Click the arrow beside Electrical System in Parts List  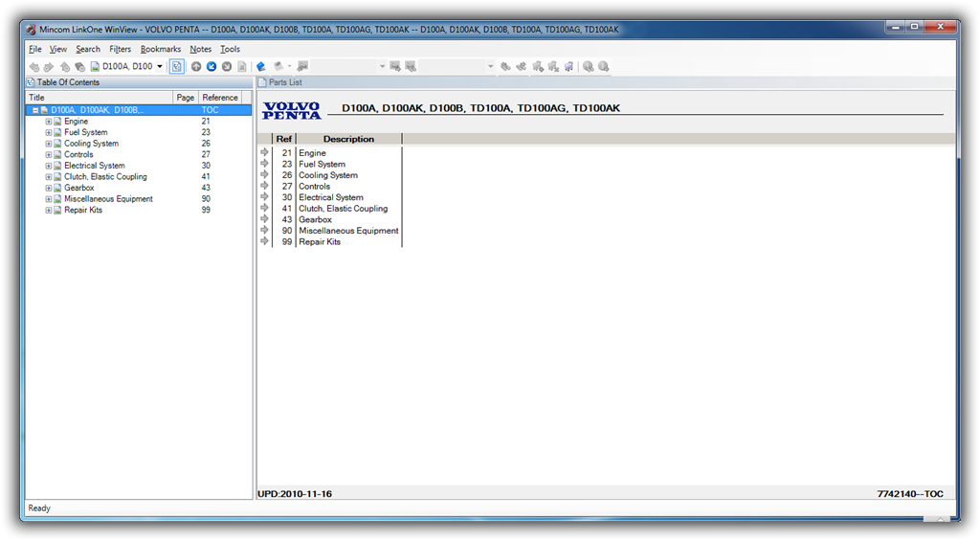pyautogui.click(x=264, y=197)
